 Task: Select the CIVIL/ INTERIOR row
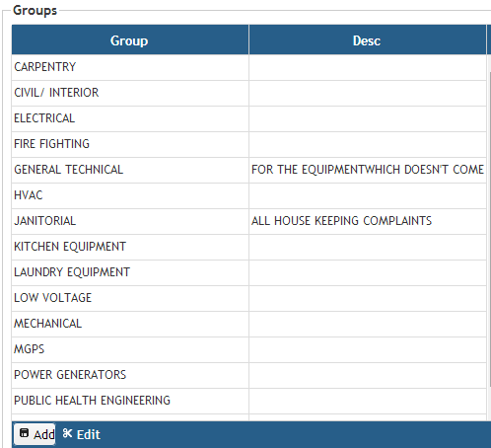(x=249, y=93)
